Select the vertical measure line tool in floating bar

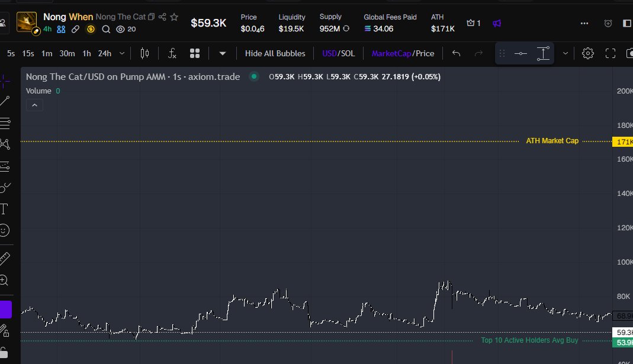pos(544,53)
